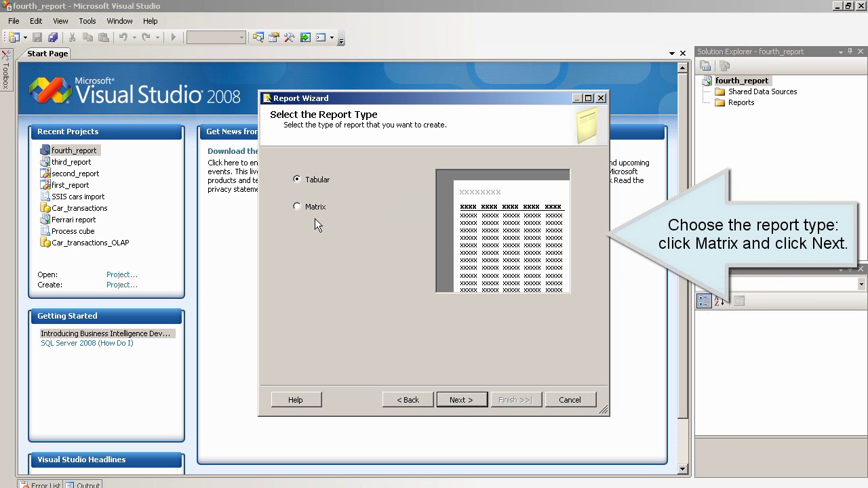Click the Save All toolbar icon
Image resolution: width=868 pixels, height=488 pixels.
[53, 38]
